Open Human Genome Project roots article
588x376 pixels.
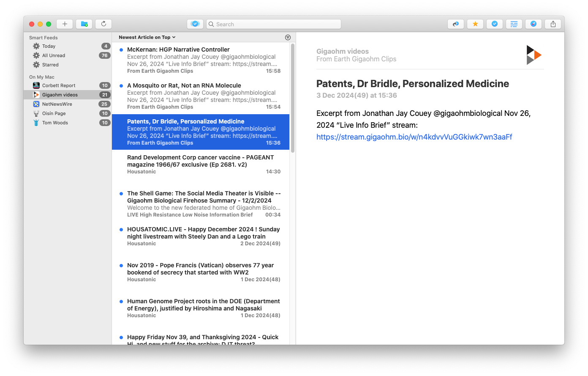[201, 312]
